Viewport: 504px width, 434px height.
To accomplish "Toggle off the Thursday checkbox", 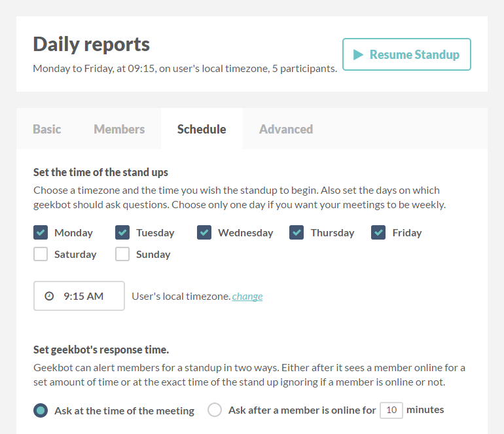I will click(297, 232).
